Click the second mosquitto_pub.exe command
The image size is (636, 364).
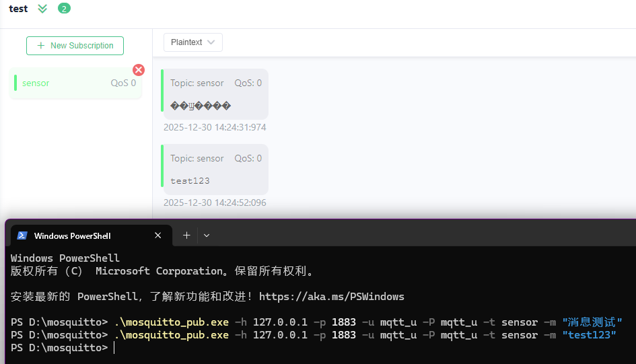pyautogui.click(x=171, y=335)
